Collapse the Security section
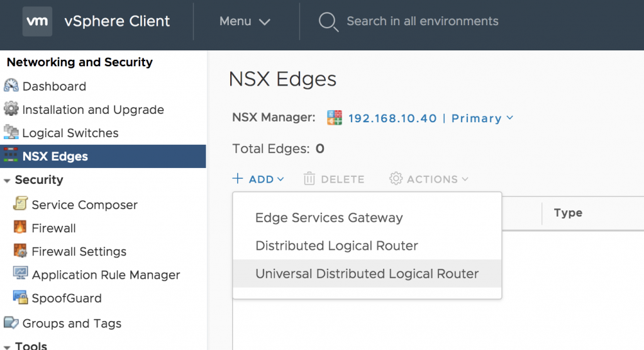 pos(7,181)
